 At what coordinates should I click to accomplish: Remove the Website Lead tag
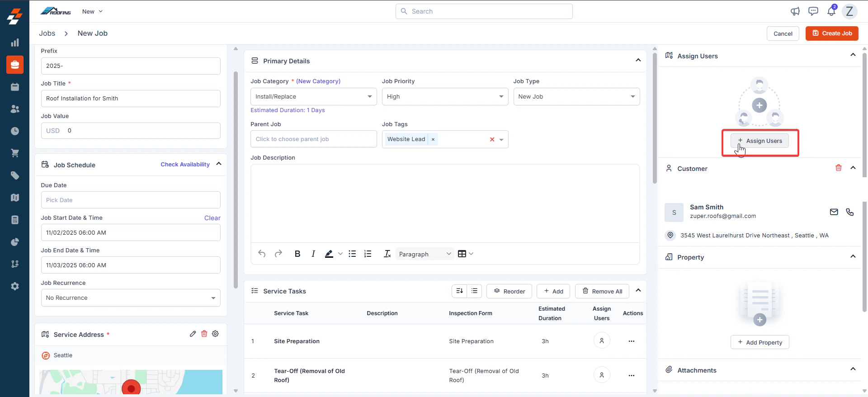click(x=433, y=139)
